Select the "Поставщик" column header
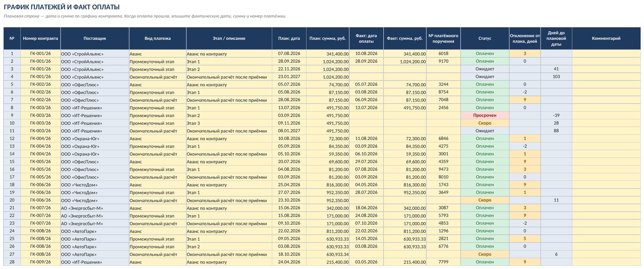 (95, 38)
